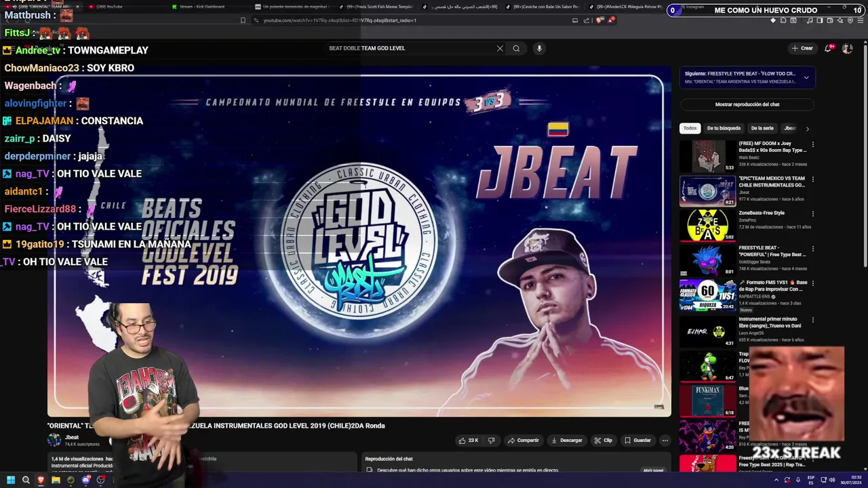Screen dimensions: 868x488
Task: Select the Jbeat filter chip
Action: (790, 128)
